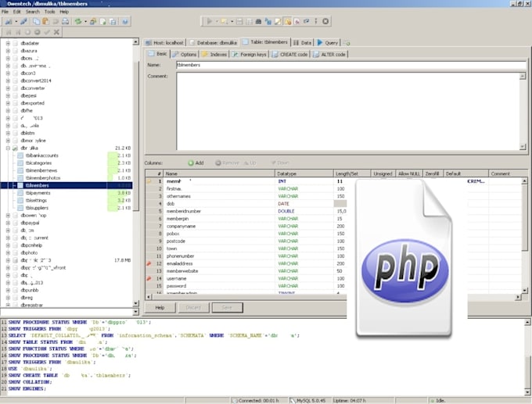532x404 pixels.
Task: Click the tblpayments table icon in tree
Action: coord(20,192)
